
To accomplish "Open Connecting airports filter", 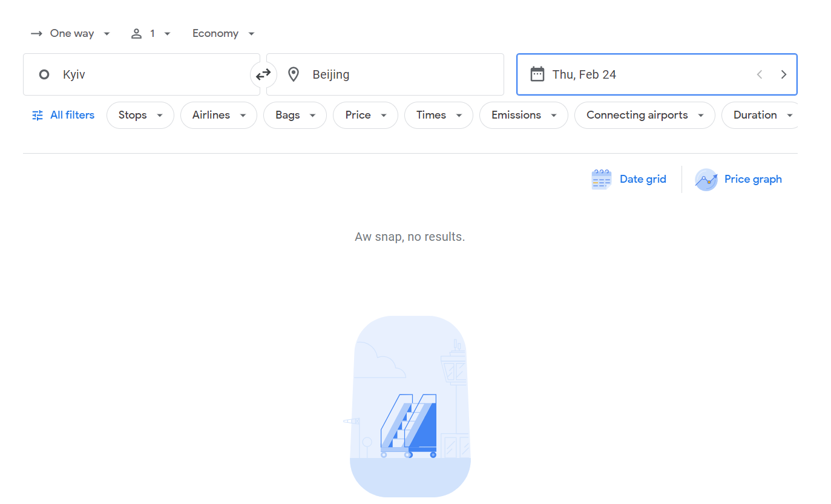I will click(644, 115).
